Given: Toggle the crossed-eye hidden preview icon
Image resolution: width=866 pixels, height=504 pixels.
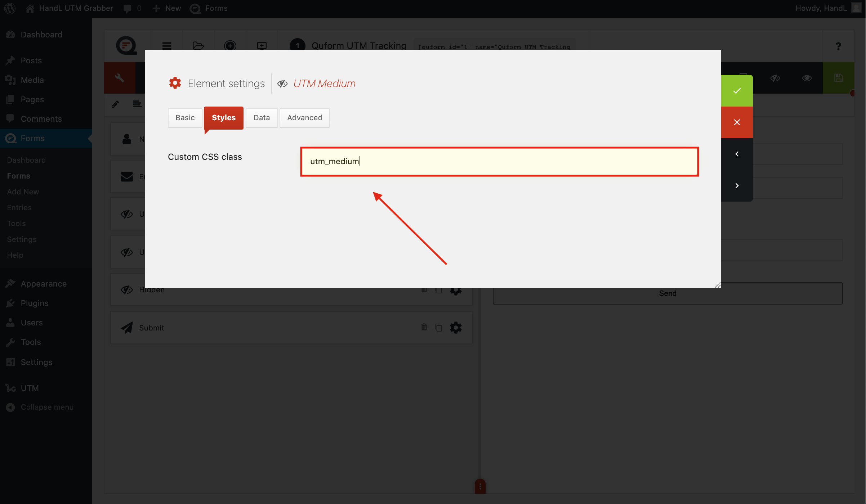Looking at the screenshot, I should 775,78.
